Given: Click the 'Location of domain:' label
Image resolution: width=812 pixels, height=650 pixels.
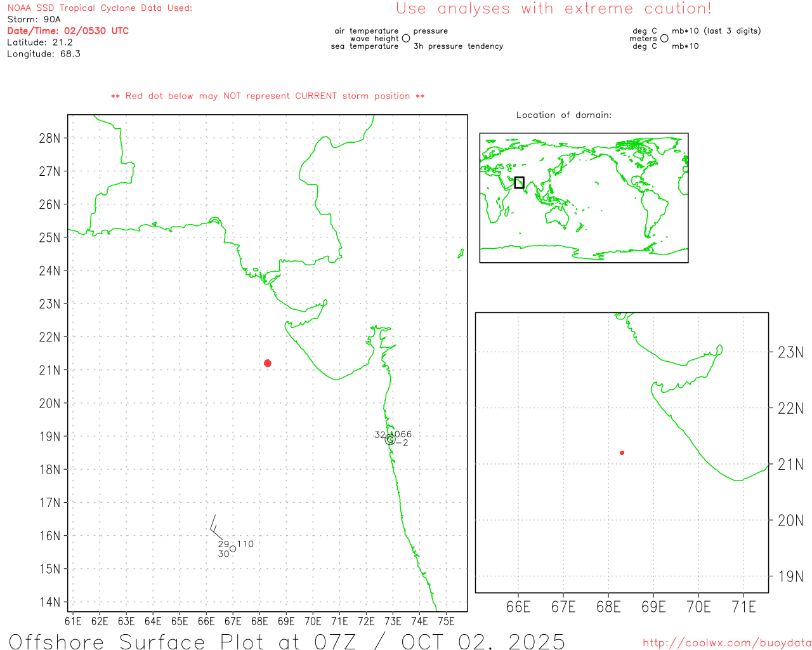Looking at the screenshot, I should [x=564, y=115].
